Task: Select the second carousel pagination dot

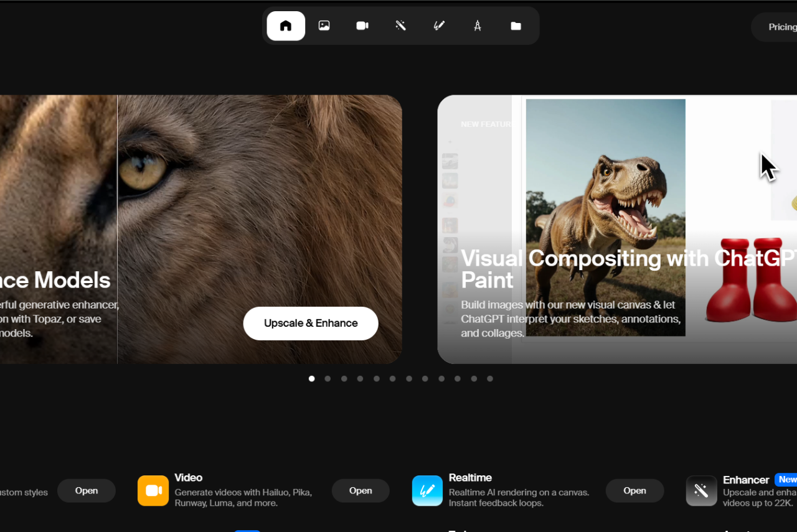Action: coord(328,378)
